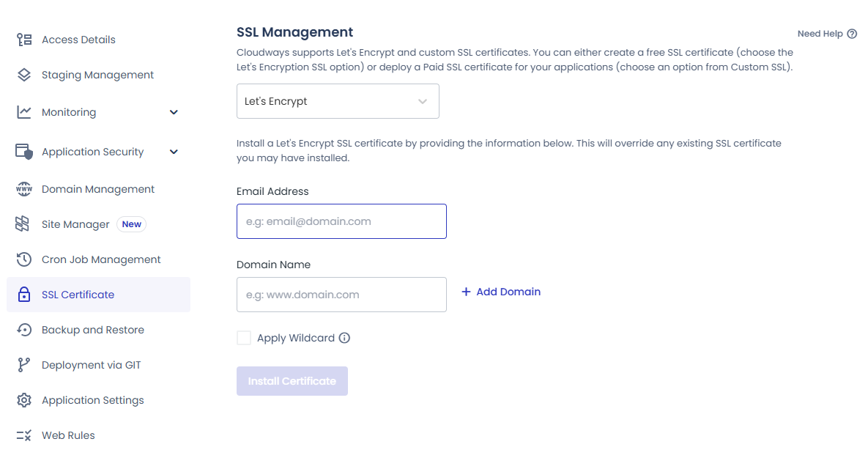Open Application Settings menu item
This screenshot has height=458, width=868.
pyautogui.click(x=92, y=400)
